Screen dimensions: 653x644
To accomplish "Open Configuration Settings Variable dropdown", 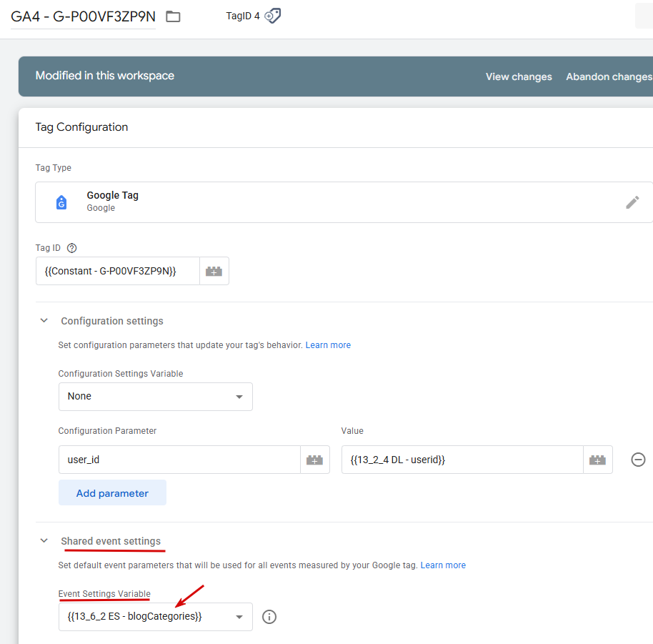I will tap(155, 397).
